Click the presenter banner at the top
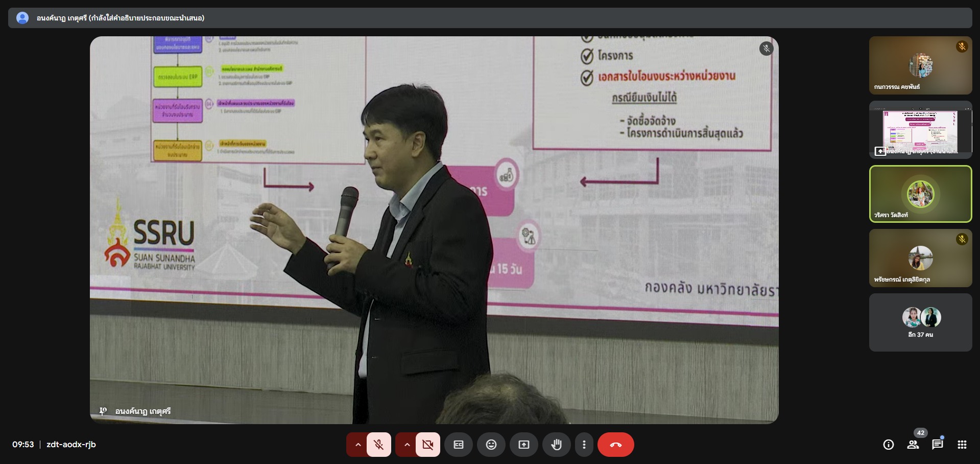Screen dimensions: 980x464 [489, 18]
